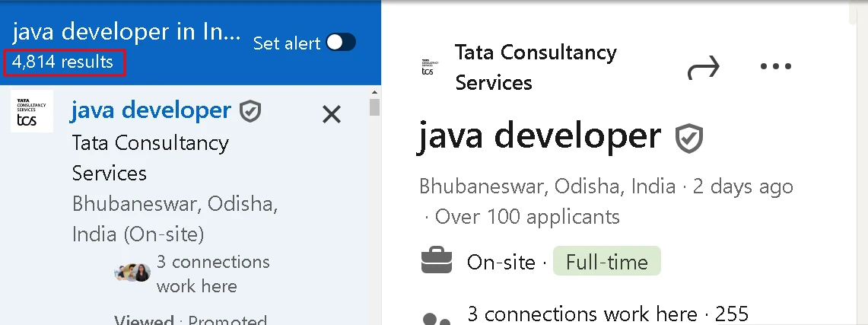Click verified shield beside large job heading

tap(689, 139)
